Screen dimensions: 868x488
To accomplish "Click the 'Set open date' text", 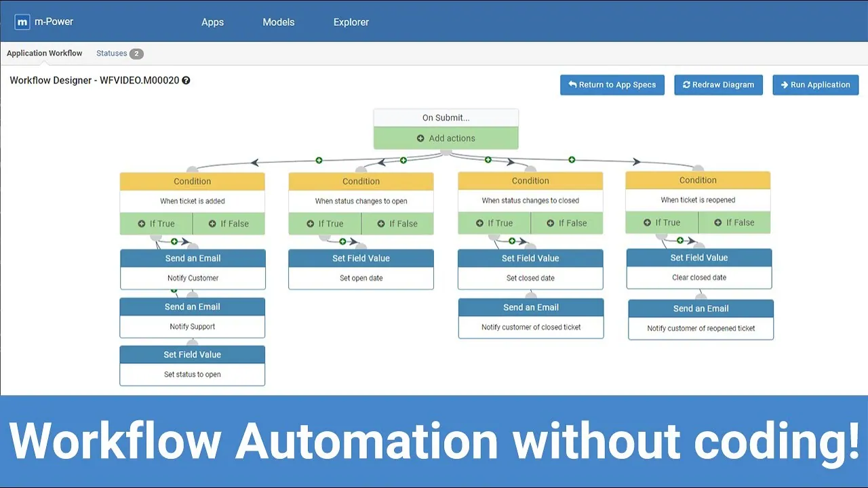I will (361, 278).
